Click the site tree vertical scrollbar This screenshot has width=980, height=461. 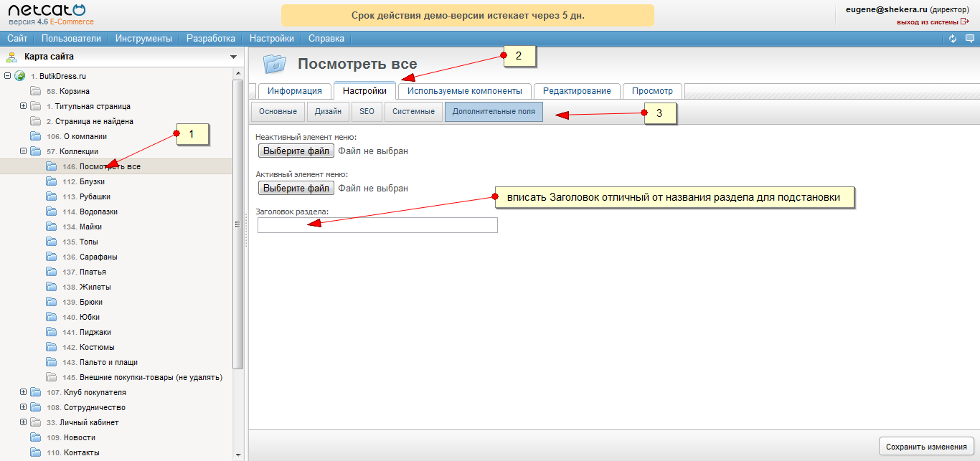[239, 224]
